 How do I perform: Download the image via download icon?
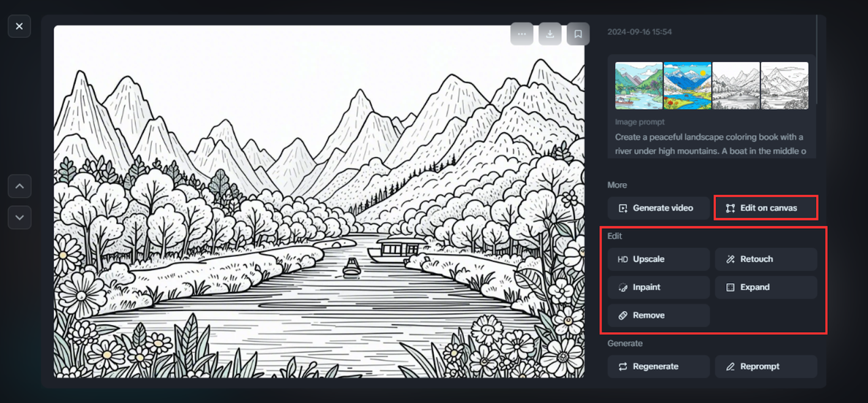pos(550,34)
